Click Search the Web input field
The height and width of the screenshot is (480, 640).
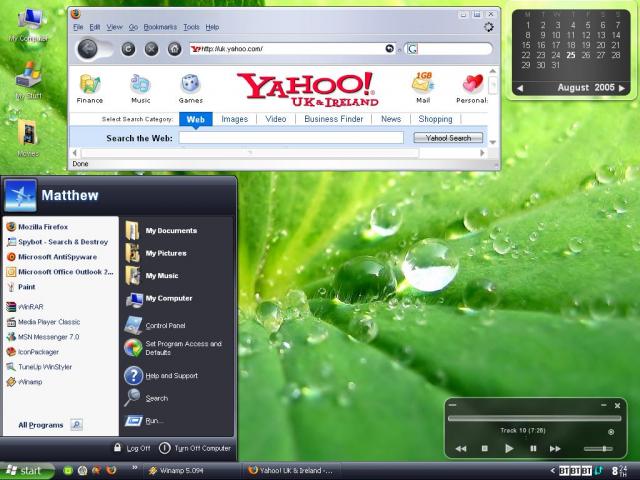click(291, 138)
